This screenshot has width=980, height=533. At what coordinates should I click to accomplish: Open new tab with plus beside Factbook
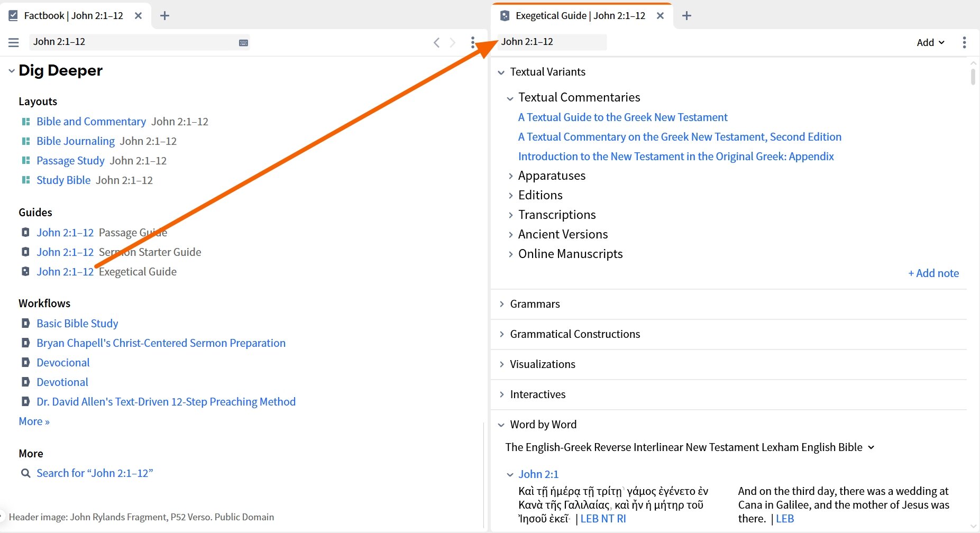(164, 16)
